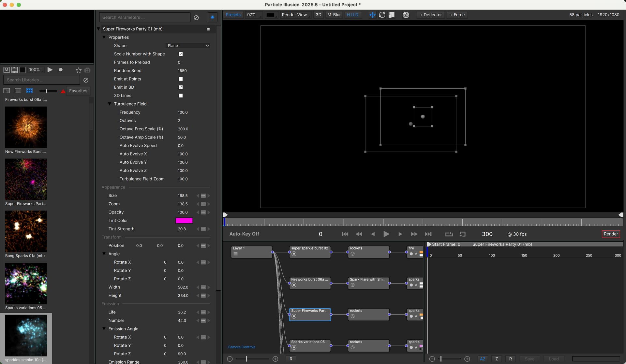The width and height of the screenshot is (626, 364).
Task: Open the Shape dropdown set to Plane
Action: 188,46
